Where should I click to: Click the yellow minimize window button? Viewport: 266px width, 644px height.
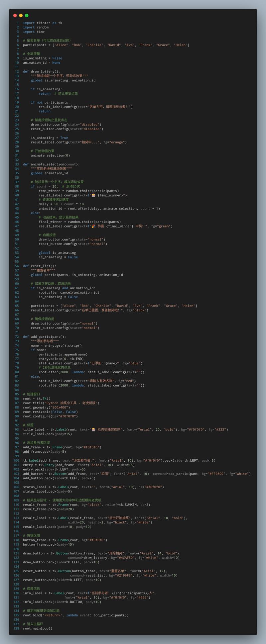[21, 15]
